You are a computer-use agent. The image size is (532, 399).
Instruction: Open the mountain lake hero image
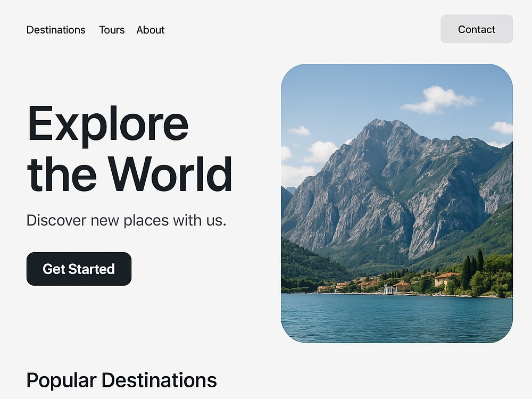coord(397,203)
